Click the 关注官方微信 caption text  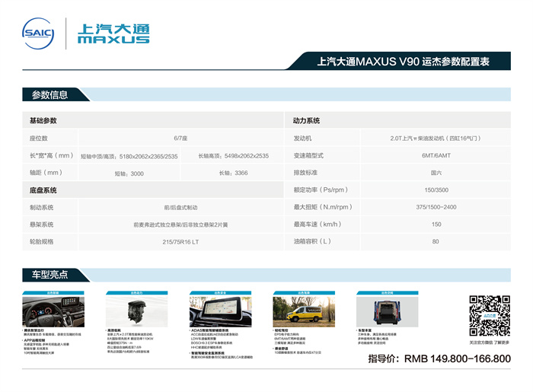[x=488, y=342]
